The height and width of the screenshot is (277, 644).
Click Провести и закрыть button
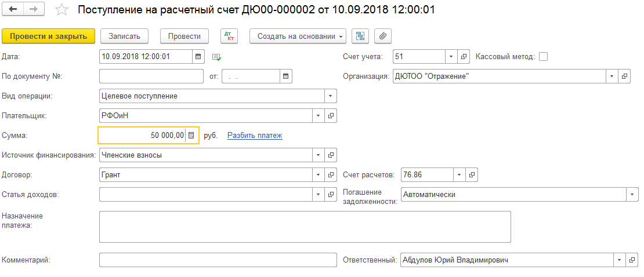tap(49, 36)
